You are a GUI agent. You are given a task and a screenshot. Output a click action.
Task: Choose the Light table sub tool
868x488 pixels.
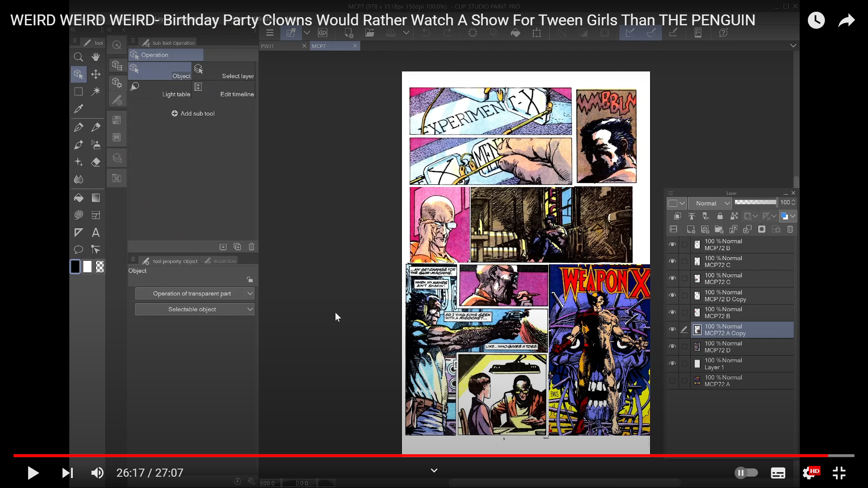click(x=160, y=89)
